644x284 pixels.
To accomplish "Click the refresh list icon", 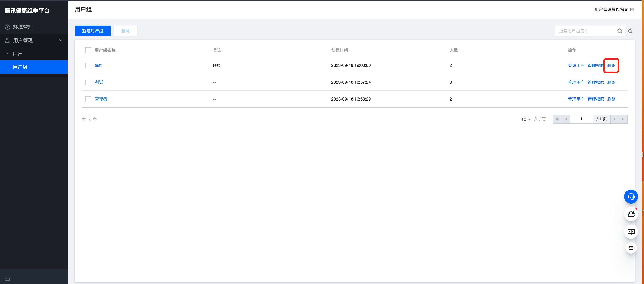I will 630,31.
